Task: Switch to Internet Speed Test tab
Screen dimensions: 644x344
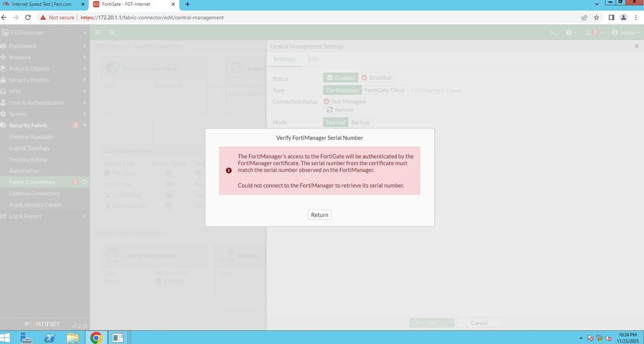Action: [44, 4]
